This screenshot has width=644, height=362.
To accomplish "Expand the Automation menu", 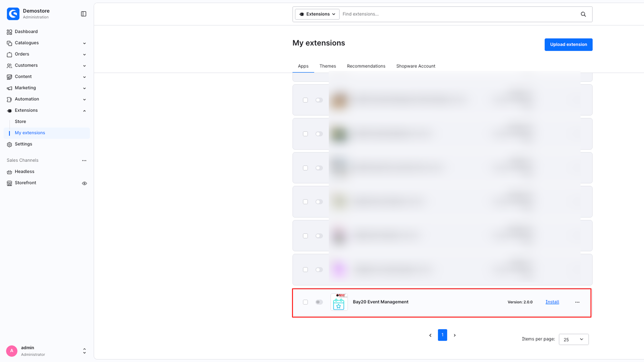I will point(85,100).
